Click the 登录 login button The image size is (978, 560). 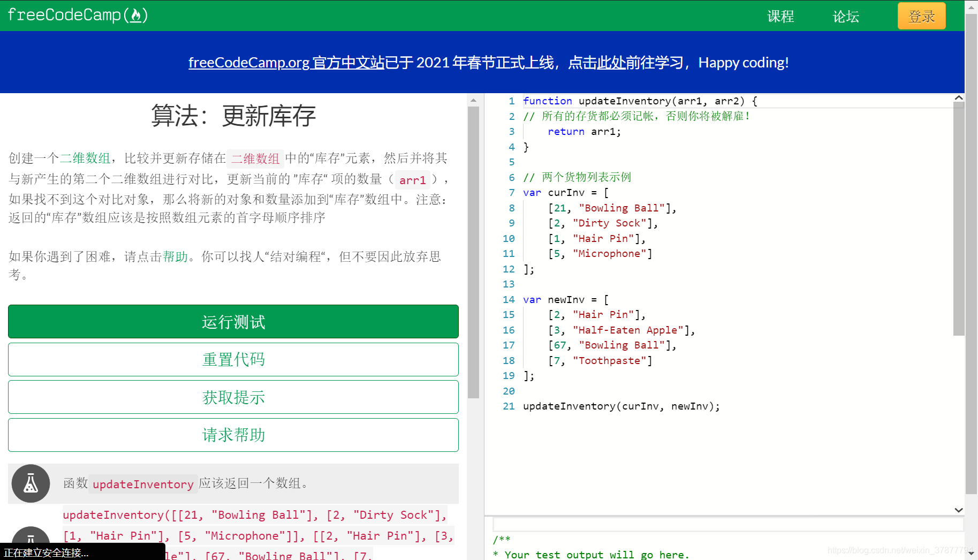coord(921,16)
